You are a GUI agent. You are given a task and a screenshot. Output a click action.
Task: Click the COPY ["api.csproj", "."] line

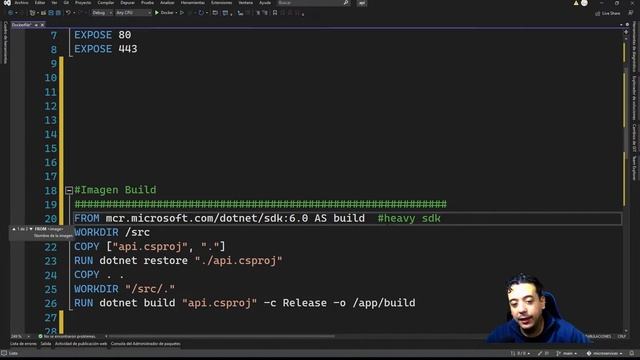[x=149, y=247]
